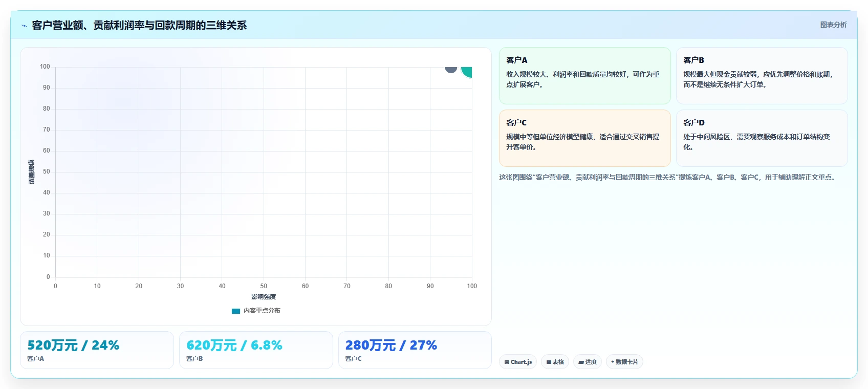Click the Chart.js tag

(518, 362)
